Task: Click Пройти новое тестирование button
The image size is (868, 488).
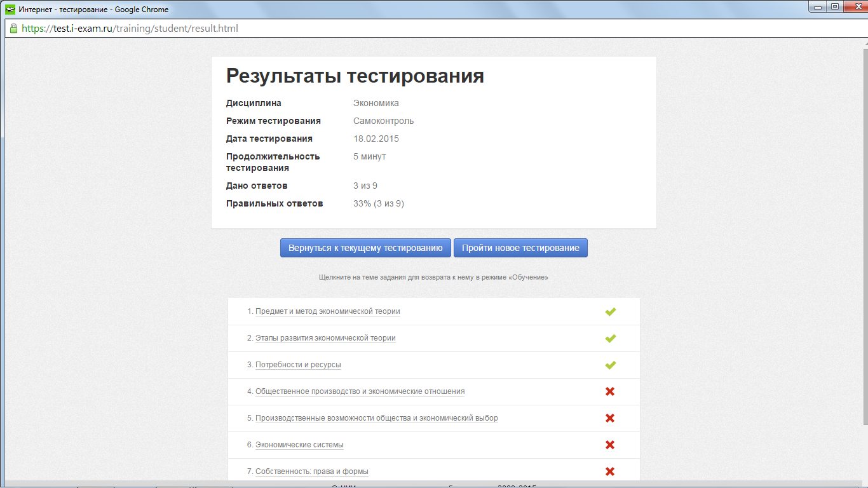Action: (520, 248)
